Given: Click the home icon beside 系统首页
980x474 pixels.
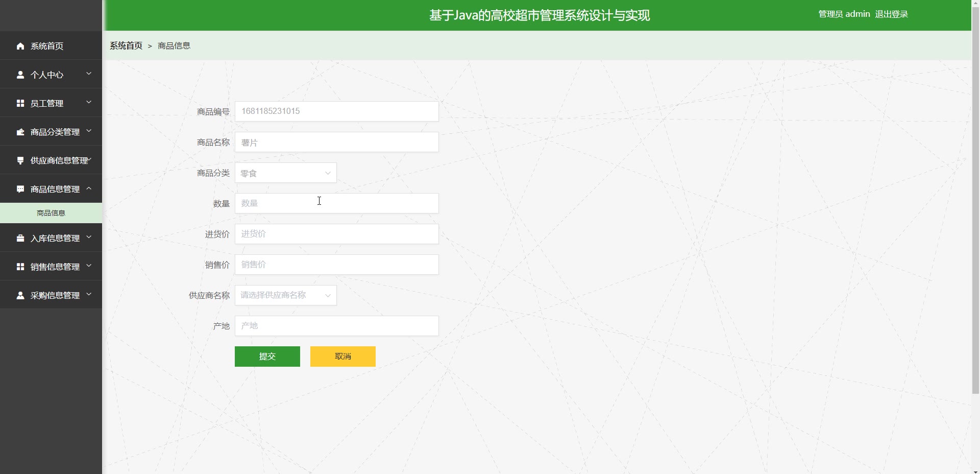Looking at the screenshot, I should (x=20, y=46).
